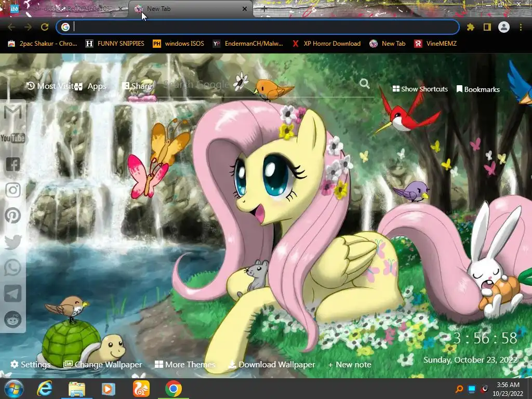
Task: Open Most Visited menu
Action: (50, 86)
